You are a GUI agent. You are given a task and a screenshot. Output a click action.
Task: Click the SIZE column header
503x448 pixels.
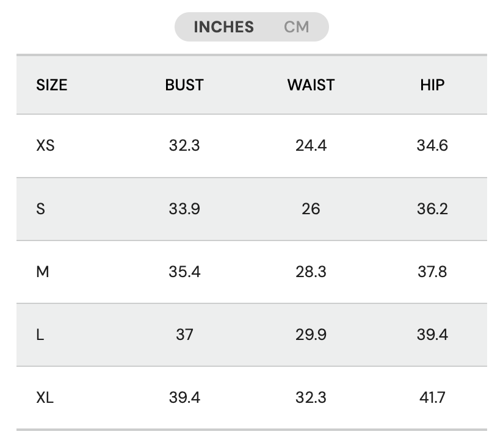52,85
